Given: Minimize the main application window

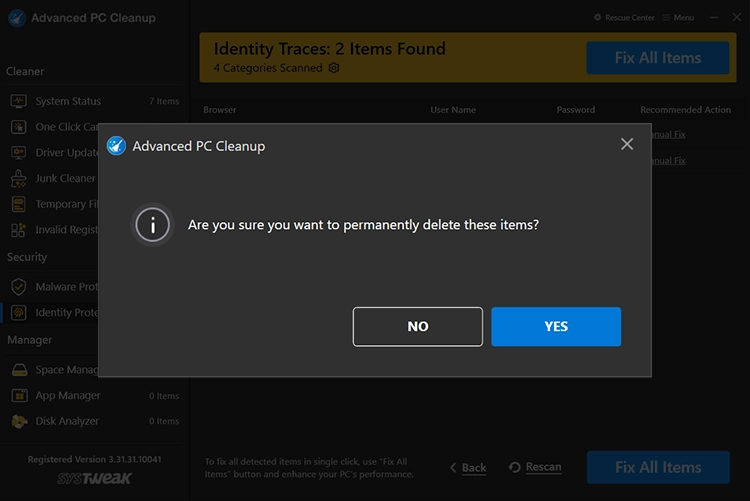Looking at the screenshot, I should point(714,18).
